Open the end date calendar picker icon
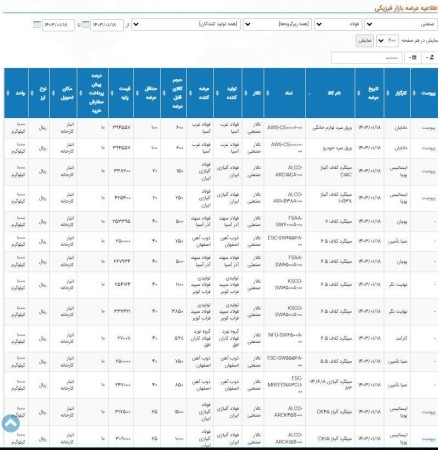The height and width of the screenshot is (450, 438). click(37, 25)
